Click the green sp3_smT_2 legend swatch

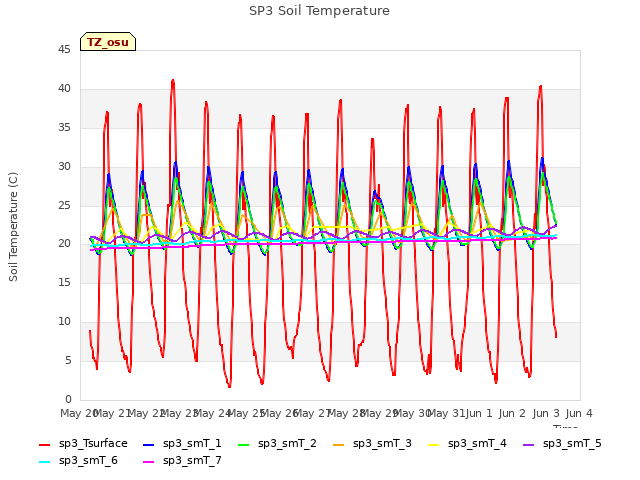point(244,444)
